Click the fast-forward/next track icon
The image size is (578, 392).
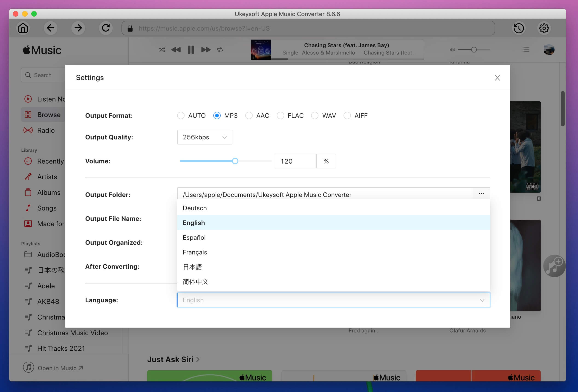coord(205,49)
